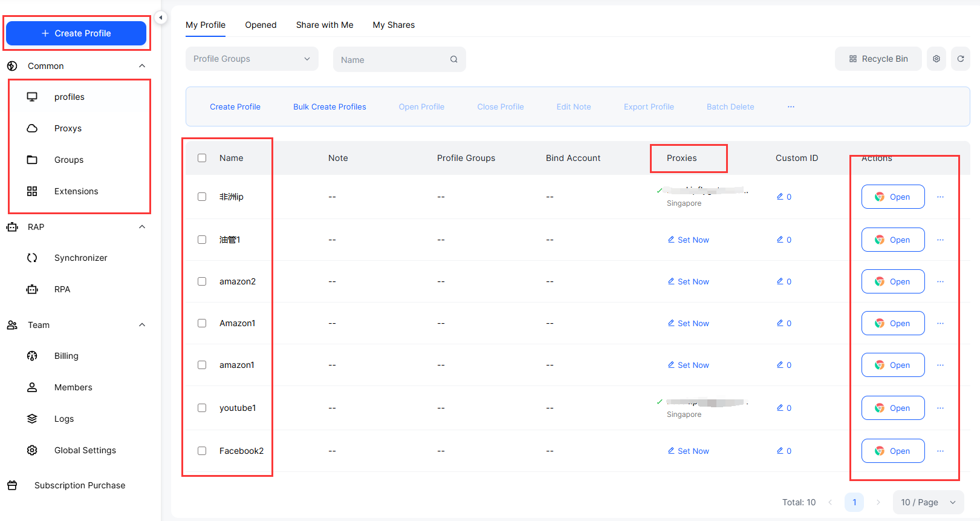Open Global Settings in the sidebar
980x521 pixels.
(85, 450)
